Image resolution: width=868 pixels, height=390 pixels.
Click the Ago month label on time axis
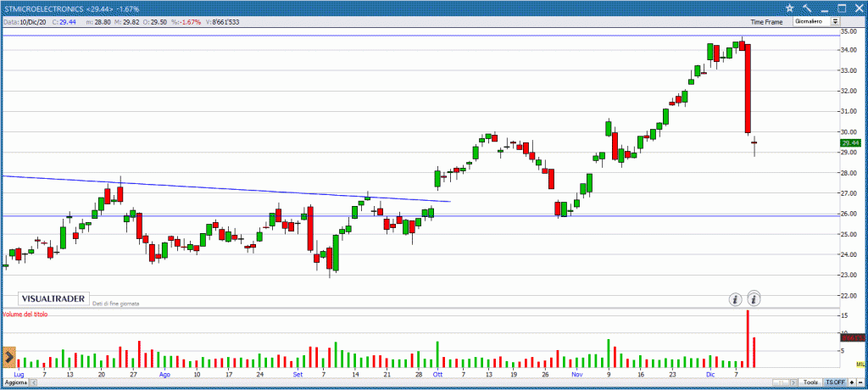click(x=164, y=374)
